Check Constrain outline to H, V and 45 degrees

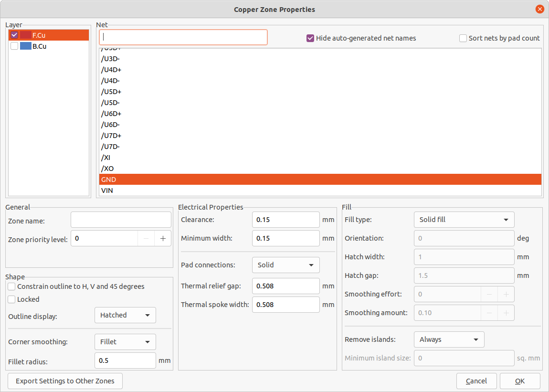[x=12, y=286]
